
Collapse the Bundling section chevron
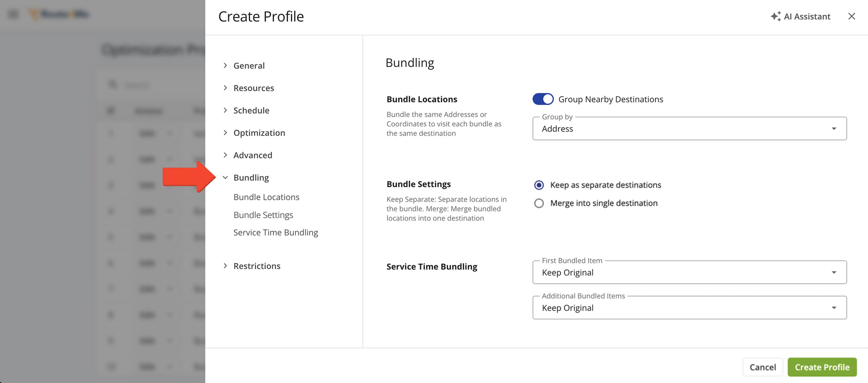point(225,178)
